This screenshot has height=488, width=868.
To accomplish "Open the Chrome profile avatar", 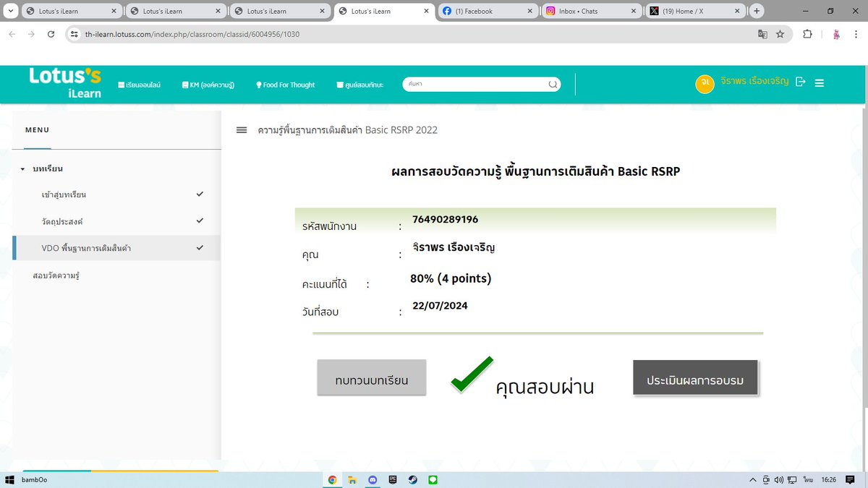I will 836,34.
